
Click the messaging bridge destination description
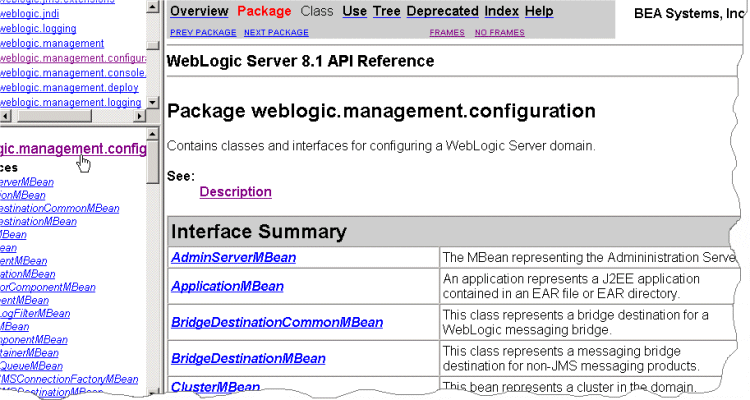[588, 358]
